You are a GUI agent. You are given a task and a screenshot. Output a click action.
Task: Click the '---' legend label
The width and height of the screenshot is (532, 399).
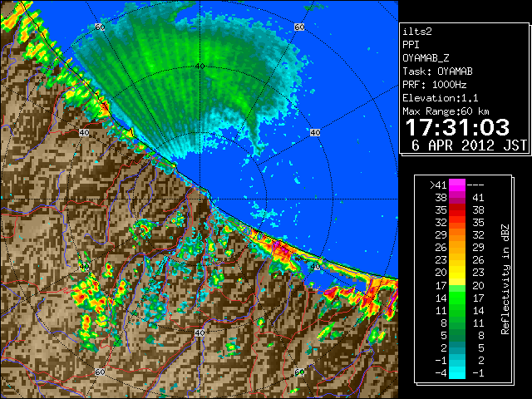click(475, 185)
